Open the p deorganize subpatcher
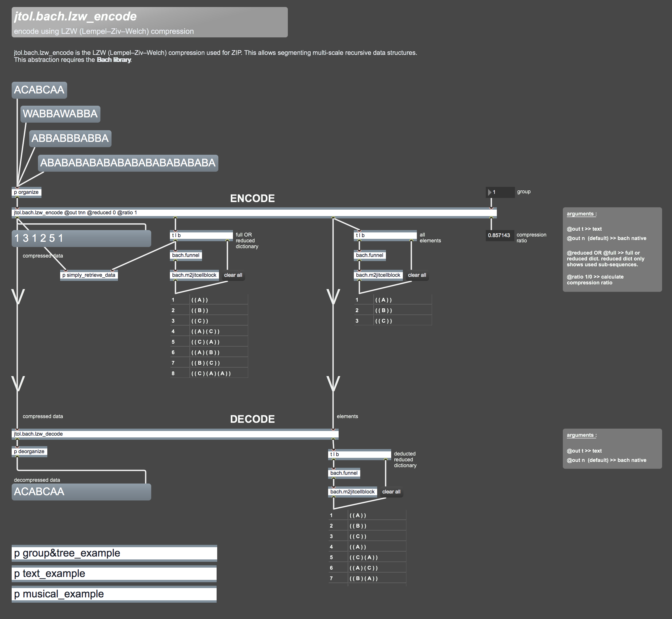Screen dimensions: 672x619 point(29,451)
